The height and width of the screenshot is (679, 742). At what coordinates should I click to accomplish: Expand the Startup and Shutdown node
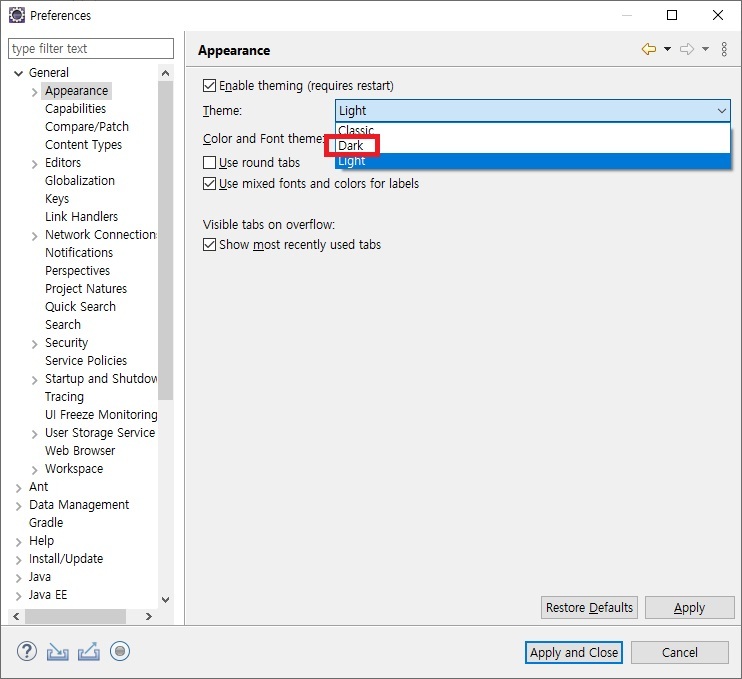[x=35, y=380]
